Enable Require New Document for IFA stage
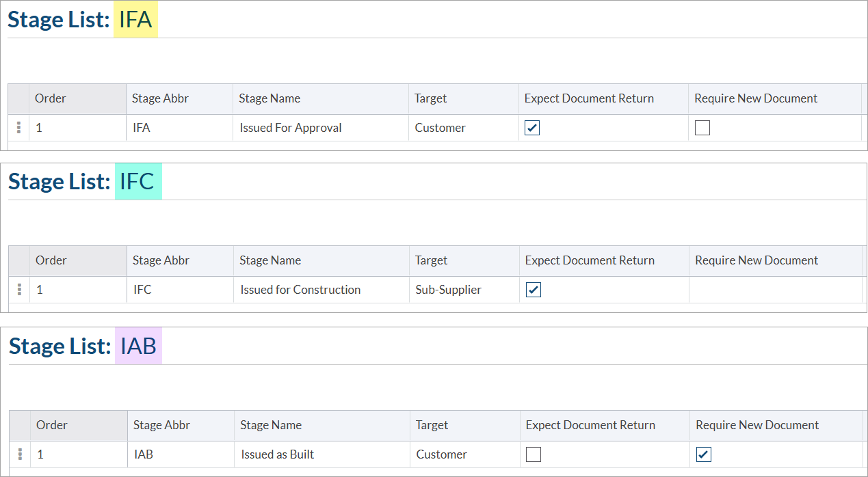The width and height of the screenshot is (868, 477). 702,128
